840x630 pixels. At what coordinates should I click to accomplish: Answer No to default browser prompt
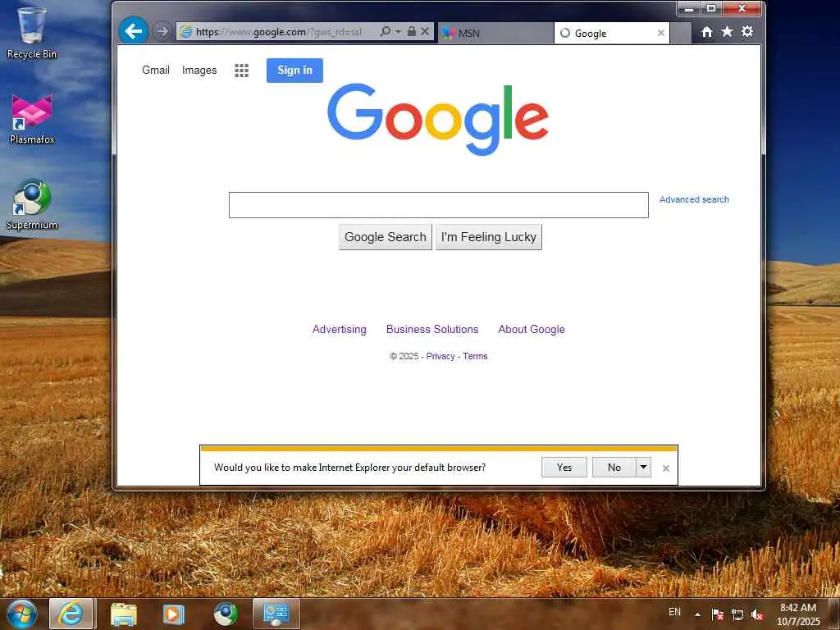pyautogui.click(x=614, y=467)
